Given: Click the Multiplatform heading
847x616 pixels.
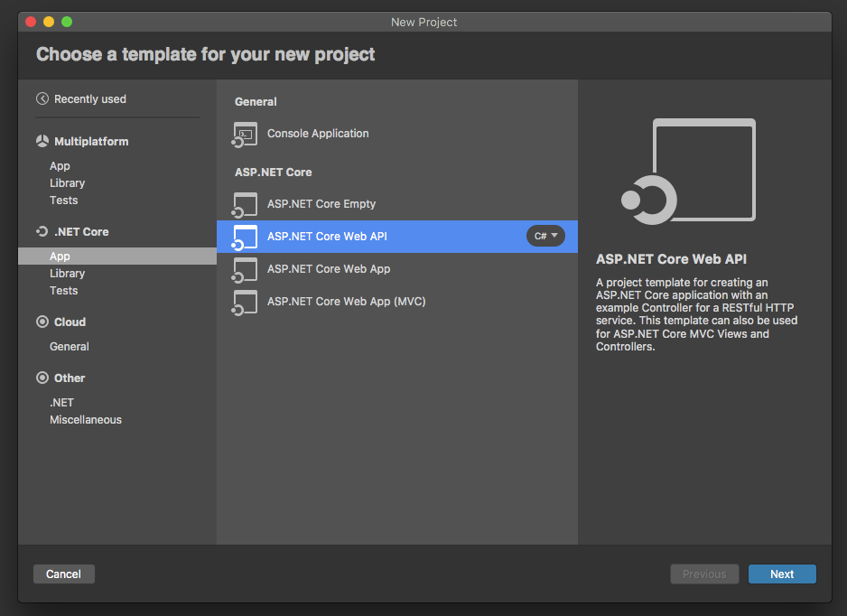Looking at the screenshot, I should [91, 142].
